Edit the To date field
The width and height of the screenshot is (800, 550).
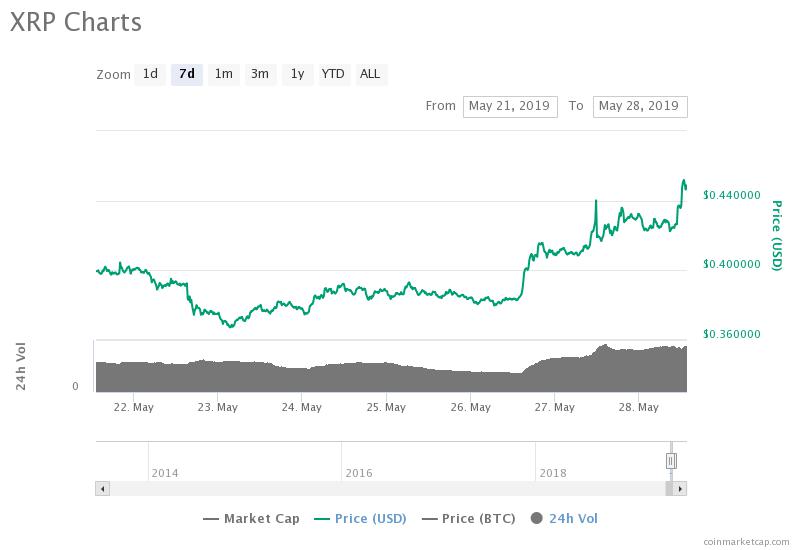click(x=640, y=107)
